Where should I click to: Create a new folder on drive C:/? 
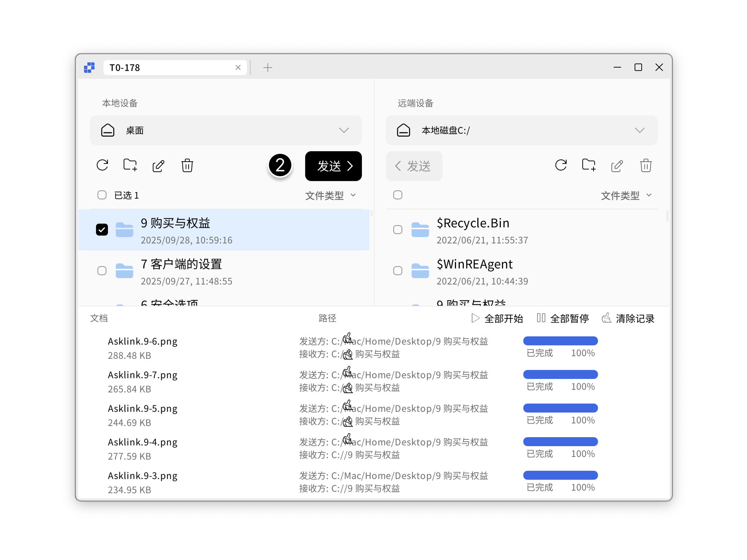(589, 165)
